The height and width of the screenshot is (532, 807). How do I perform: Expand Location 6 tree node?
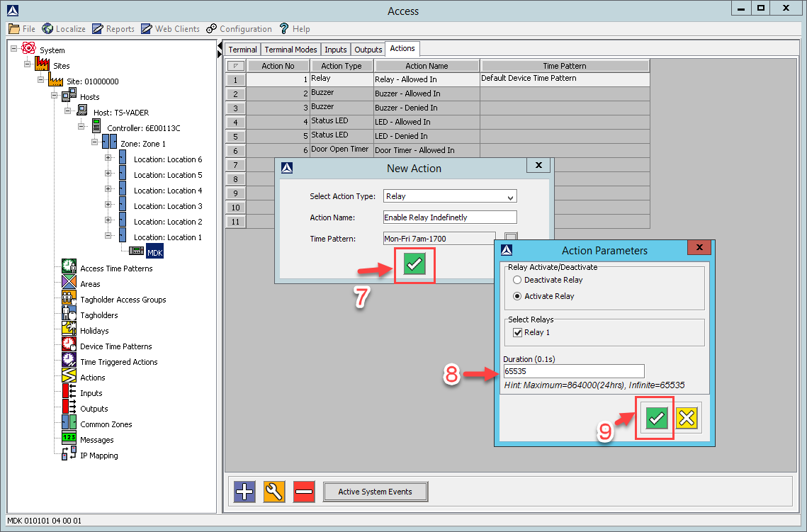pos(108,158)
